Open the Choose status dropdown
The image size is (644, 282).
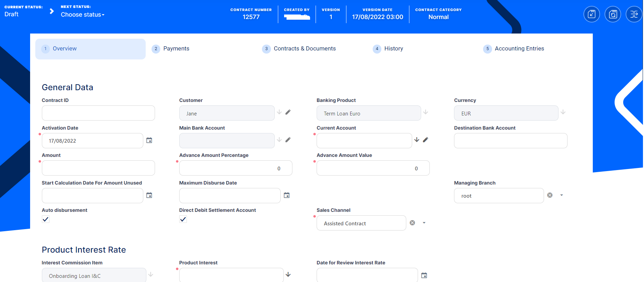82,15
